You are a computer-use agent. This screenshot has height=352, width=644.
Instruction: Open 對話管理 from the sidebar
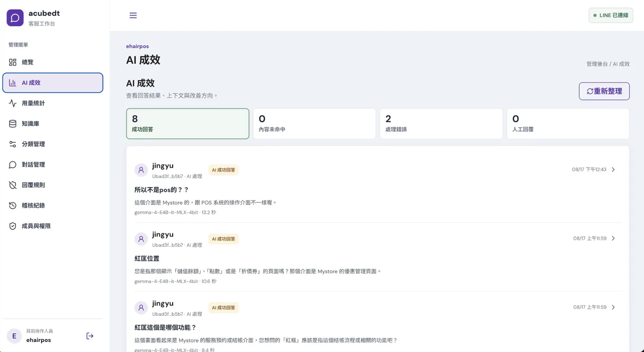click(53, 164)
